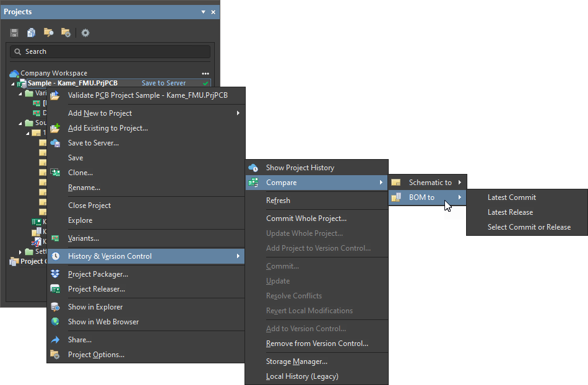
Task: Click Save to Server link on project row
Action: click(163, 83)
